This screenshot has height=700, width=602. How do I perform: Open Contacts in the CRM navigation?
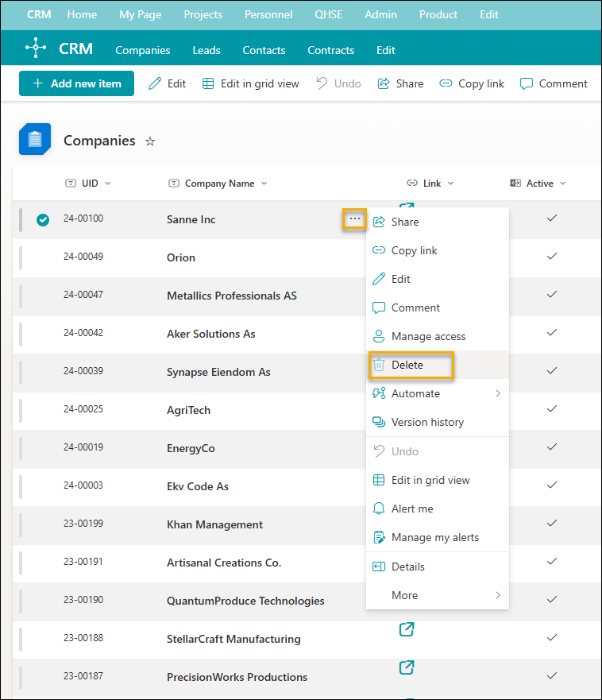tap(264, 50)
